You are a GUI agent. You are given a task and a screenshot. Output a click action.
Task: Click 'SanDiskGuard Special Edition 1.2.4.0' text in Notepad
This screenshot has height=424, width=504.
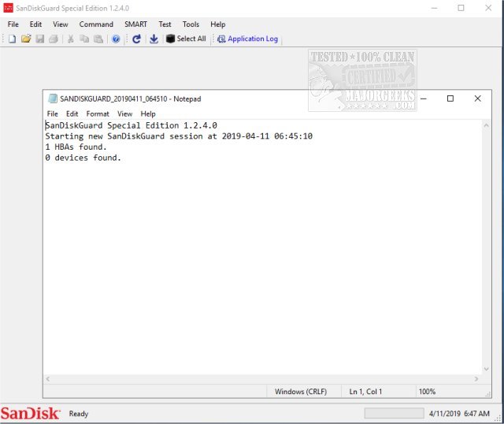[132, 125]
